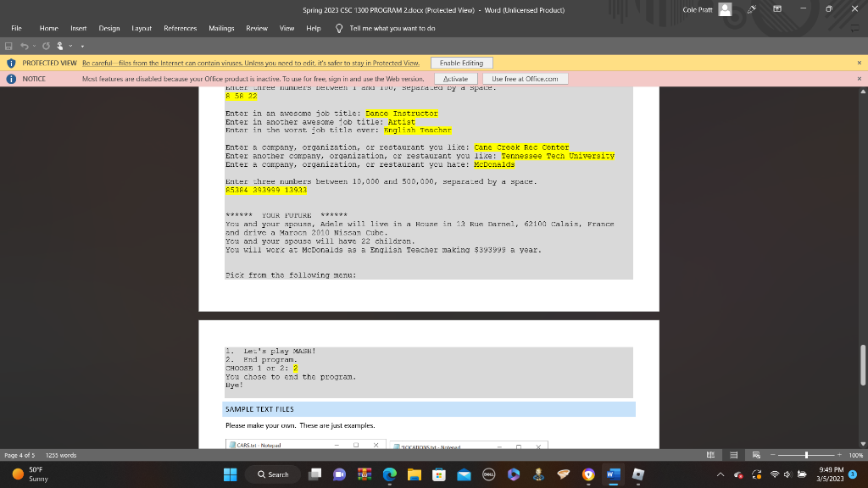This screenshot has width=868, height=488.
Task: Open the Mailings ribbon tab
Action: click(221, 28)
